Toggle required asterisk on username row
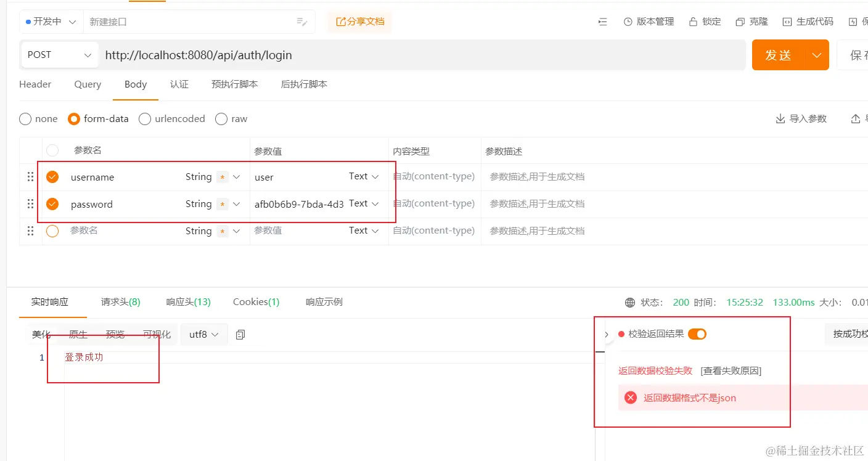The width and height of the screenshot is (868, 461). 222,177
